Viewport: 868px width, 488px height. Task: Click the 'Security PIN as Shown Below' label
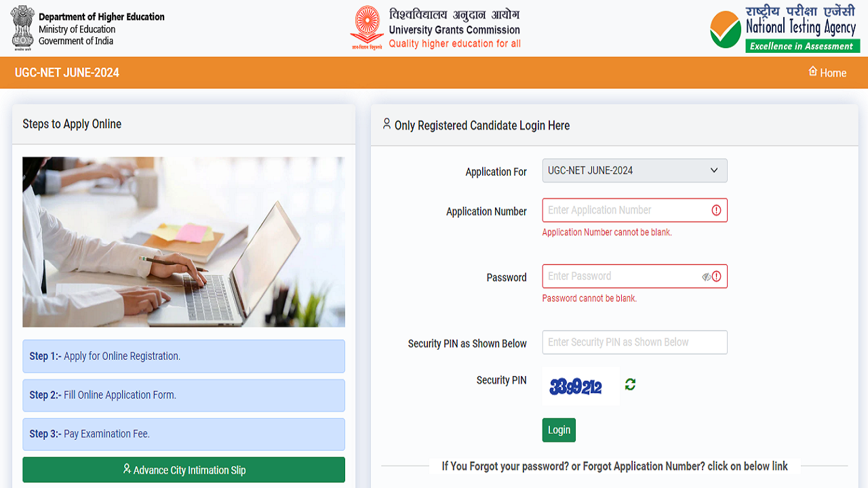(x=467, y=344)
